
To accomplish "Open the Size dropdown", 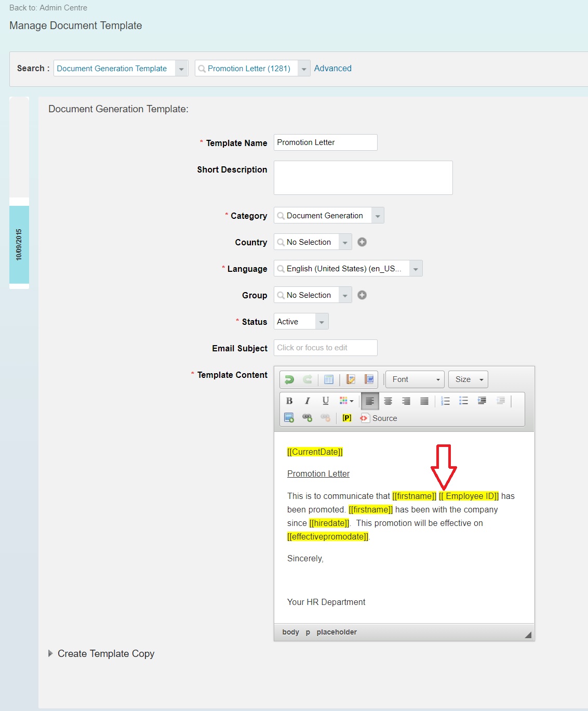I will click(x=469, y=379).
